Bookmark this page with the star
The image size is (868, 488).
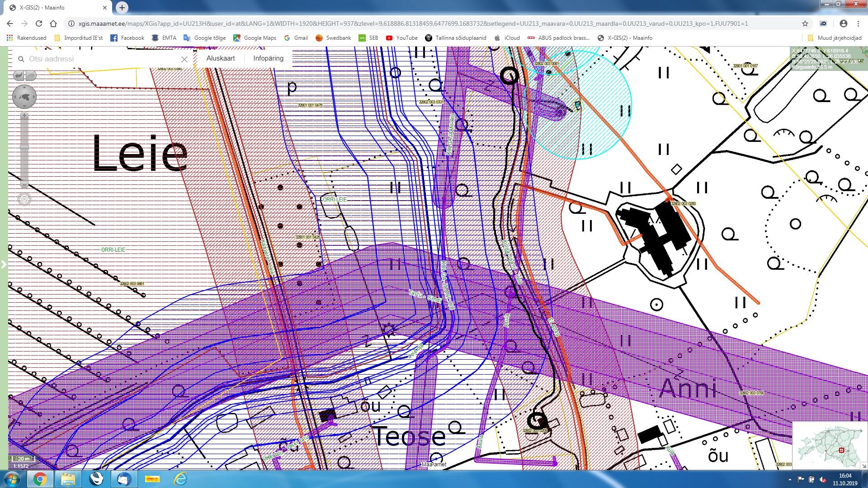(x=805, y=23)
